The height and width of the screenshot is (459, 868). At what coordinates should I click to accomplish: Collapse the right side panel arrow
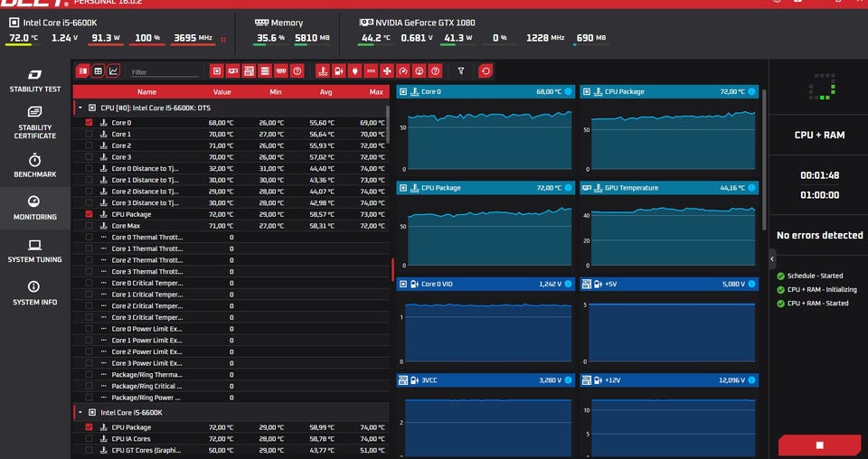(772, 258)
